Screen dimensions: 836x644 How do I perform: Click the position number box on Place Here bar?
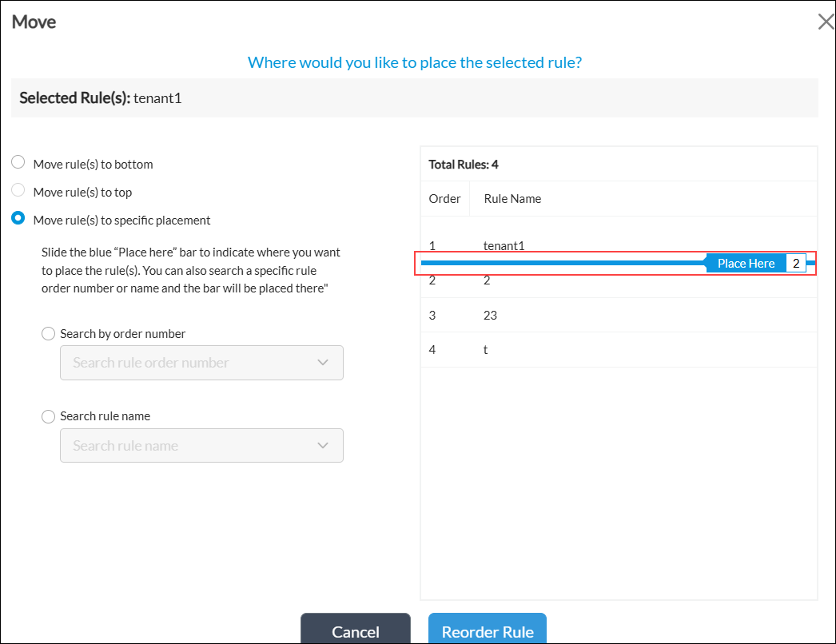796,264
